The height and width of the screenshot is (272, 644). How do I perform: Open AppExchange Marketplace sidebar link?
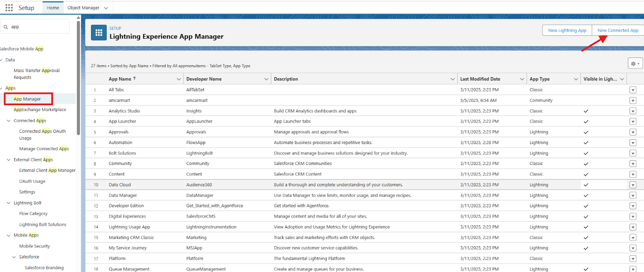(40, 110)
